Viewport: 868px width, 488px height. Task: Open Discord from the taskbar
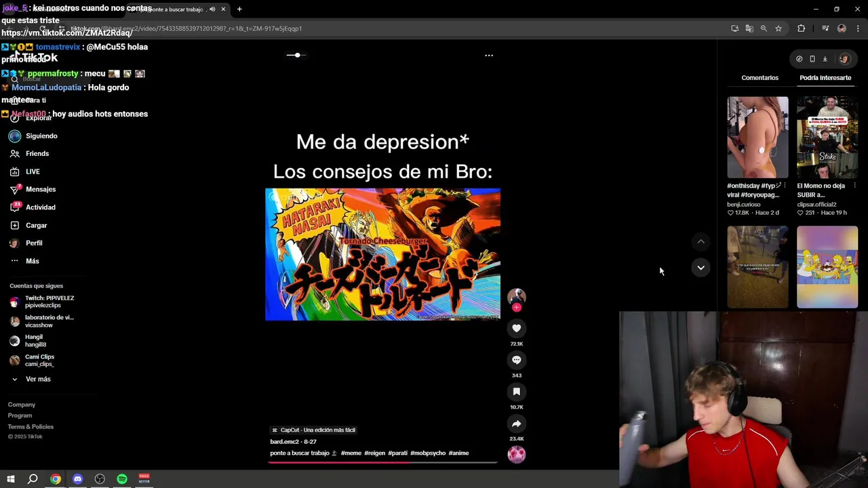point(77,479)
